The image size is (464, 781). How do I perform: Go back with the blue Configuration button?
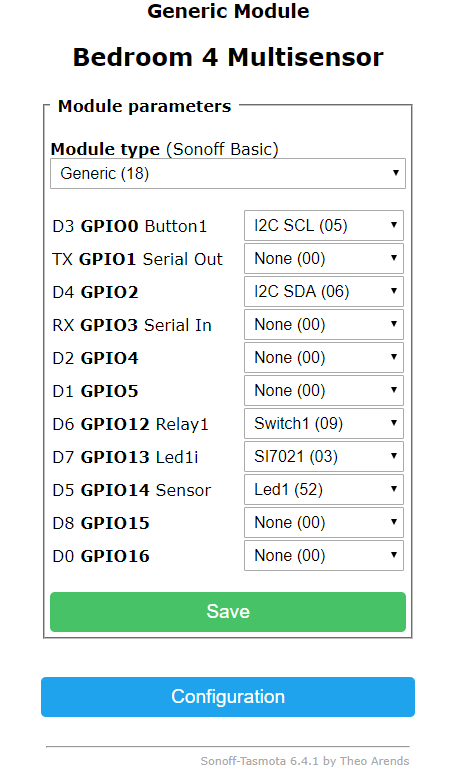pyautogui.click(x=228, y=697)
